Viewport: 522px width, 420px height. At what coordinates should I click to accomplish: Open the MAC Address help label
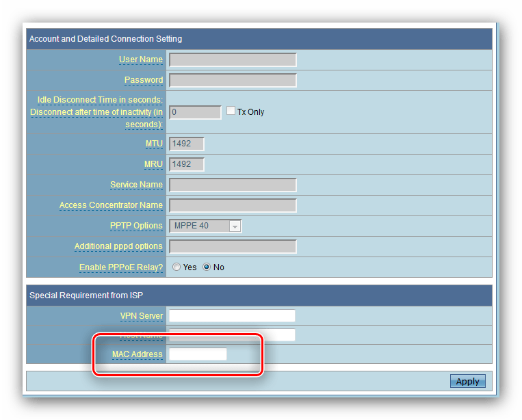coord(137,354)
